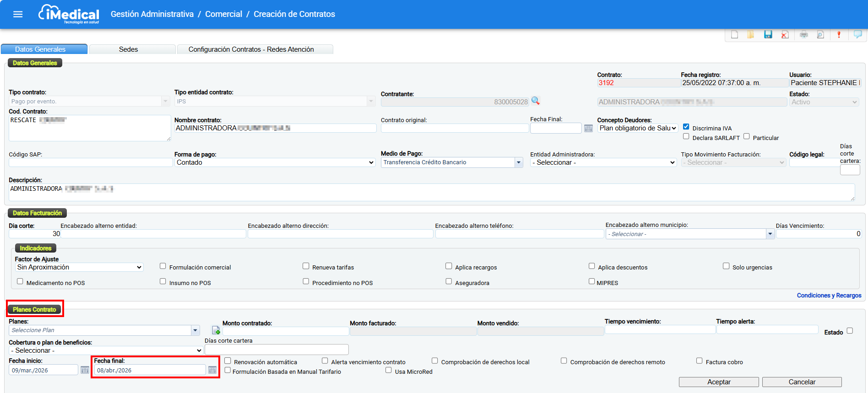Check the Aplica descuentos option
The image size is (868, 393).
pyautogui.click(x=591, y=266)
